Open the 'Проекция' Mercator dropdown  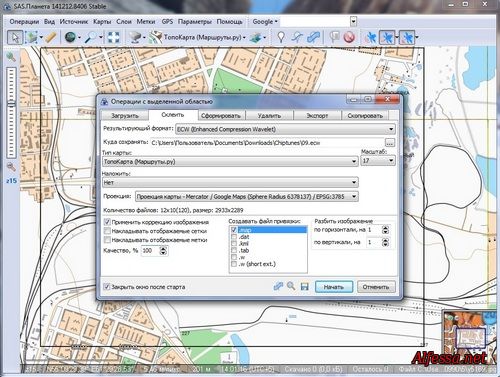pos(247,196)
